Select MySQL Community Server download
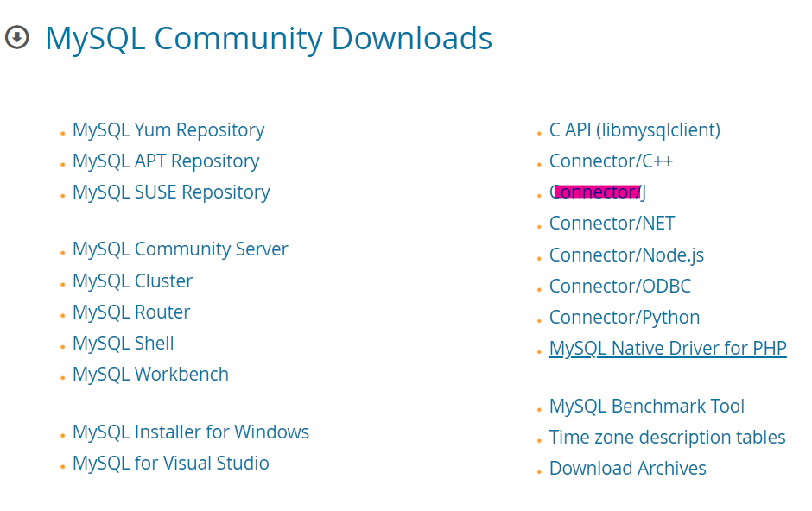Viewport: 812px width, 511px height. (181, 249)
